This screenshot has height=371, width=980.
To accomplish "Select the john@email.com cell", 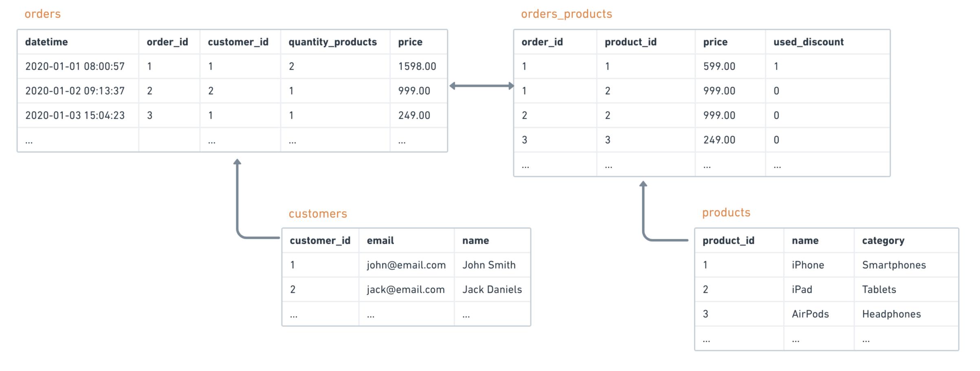I will (406, 265).
